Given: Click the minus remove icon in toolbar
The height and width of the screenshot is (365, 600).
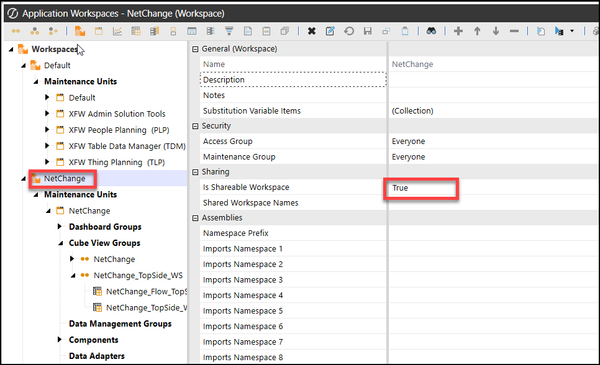Looking at the screenshot, I should point(514,31).
